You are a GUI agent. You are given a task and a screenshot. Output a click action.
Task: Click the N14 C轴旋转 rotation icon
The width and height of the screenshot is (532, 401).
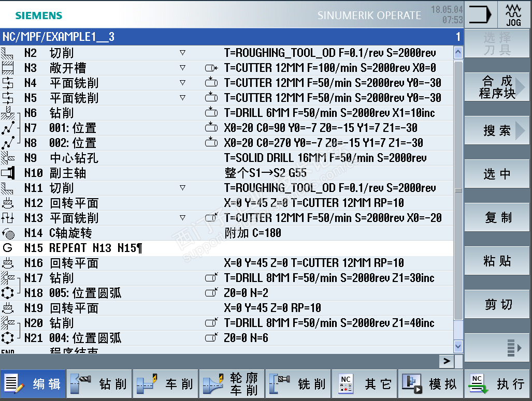pos(8,233)
